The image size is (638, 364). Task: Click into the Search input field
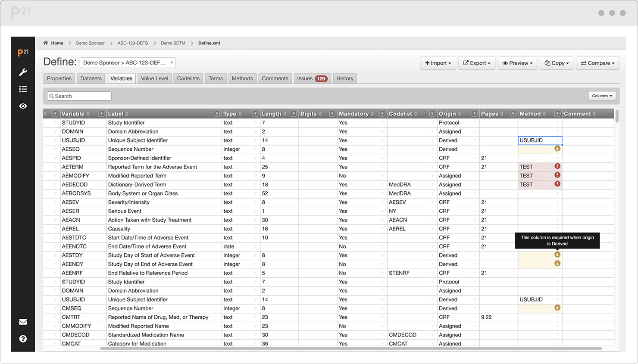pos(79,96)
